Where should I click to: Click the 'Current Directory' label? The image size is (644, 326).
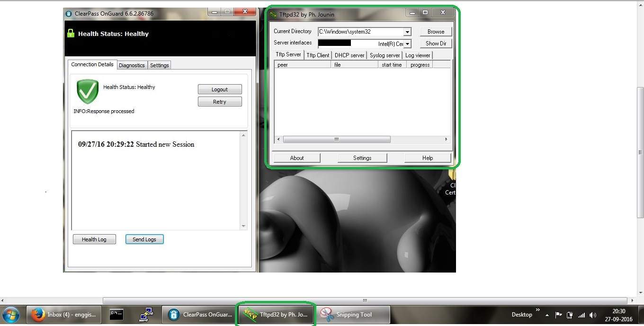[x=293, y=31]
